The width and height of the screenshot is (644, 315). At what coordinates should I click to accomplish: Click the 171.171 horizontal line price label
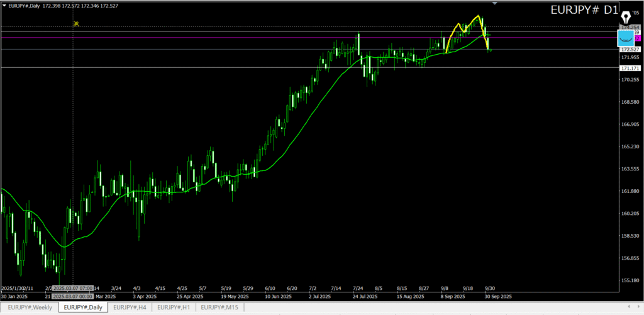[630, 68]
